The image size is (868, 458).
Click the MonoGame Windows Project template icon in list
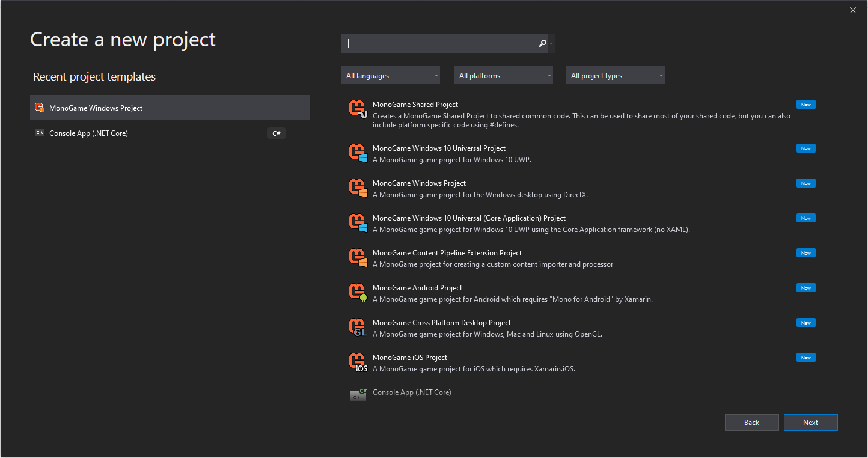tap(358, 188)
